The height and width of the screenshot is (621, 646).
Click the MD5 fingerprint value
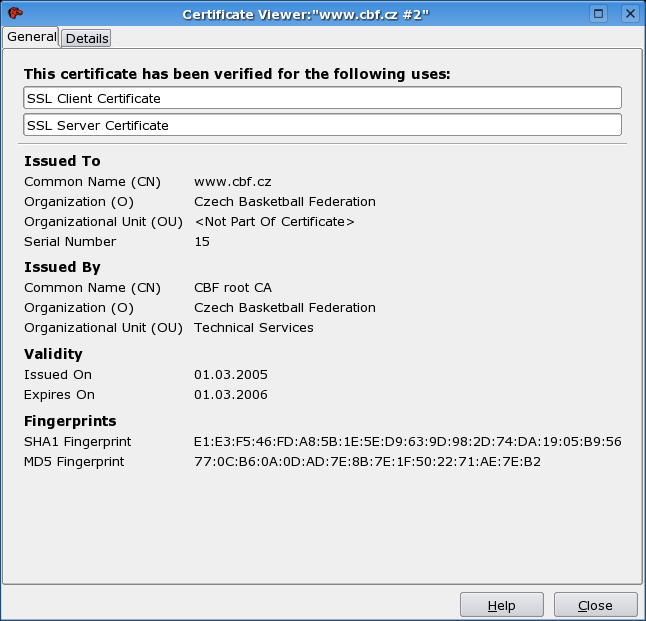(367, 462)
